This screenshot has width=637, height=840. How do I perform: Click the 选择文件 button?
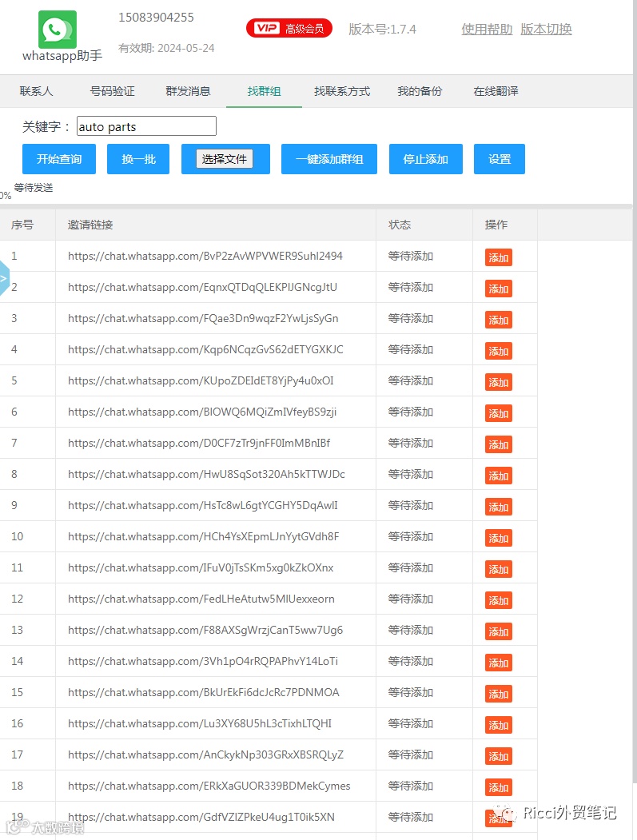click(225, 159)
